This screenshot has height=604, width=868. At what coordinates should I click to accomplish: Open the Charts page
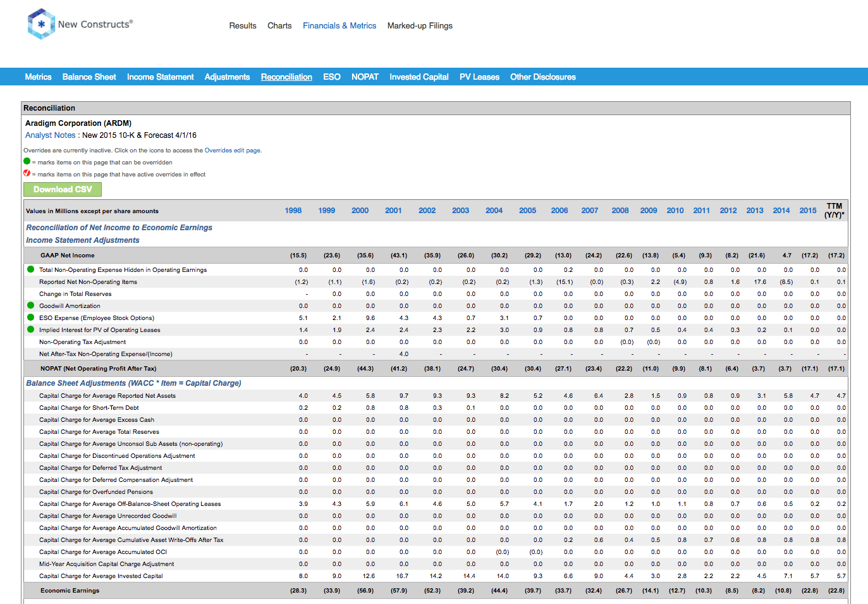[x=279, y=26]
